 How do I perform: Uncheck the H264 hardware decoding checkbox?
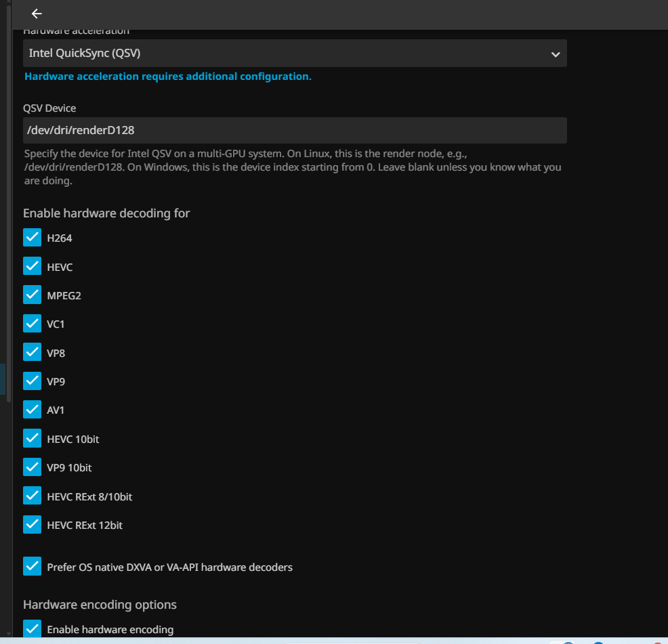click(33, 238)
